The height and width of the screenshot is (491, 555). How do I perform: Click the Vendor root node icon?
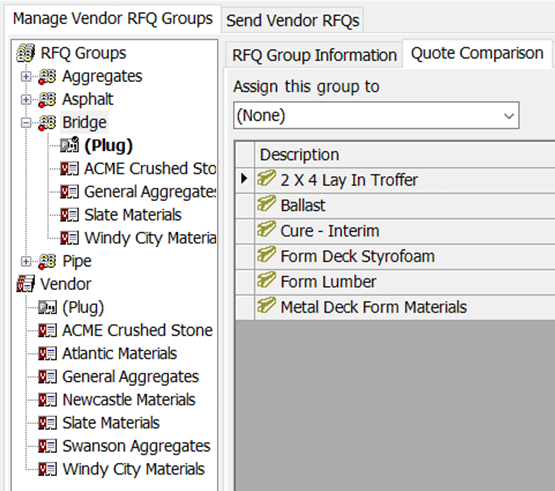[x=25, y=284]
